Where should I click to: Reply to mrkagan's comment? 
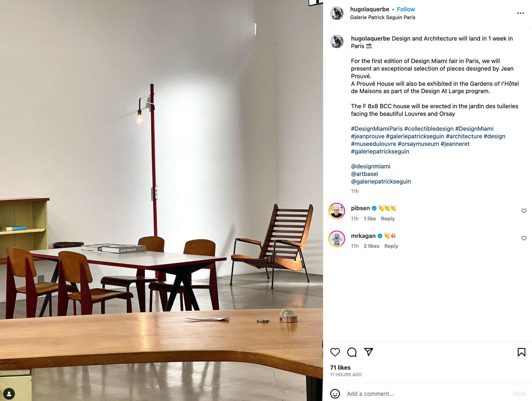[391, 246]
